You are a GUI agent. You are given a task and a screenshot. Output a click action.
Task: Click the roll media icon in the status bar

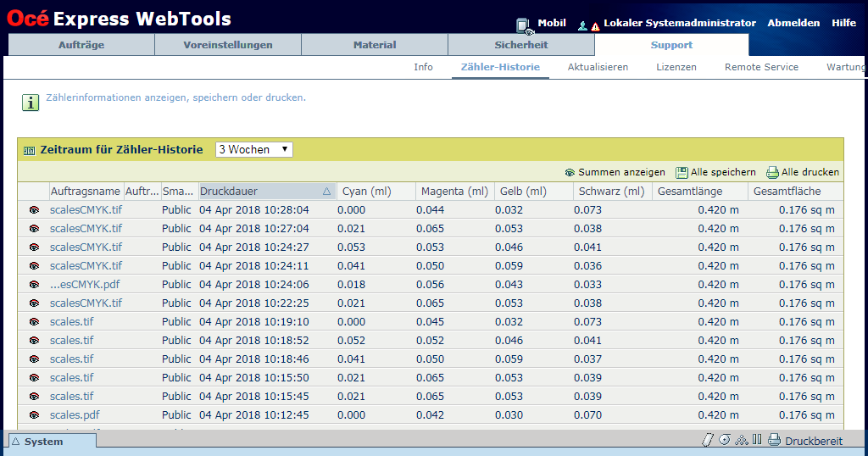tap(725, 440)
